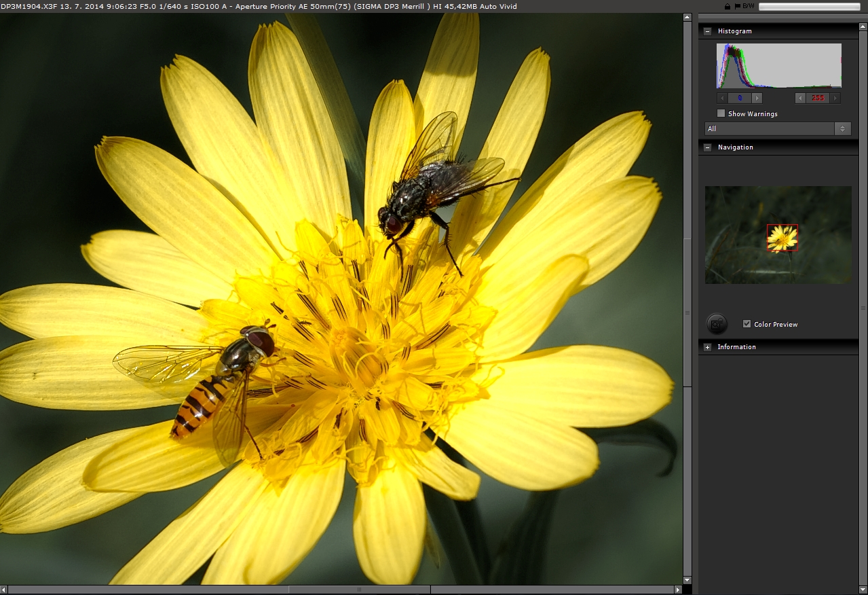The height and width of the screenshot is (595, 868).
Task: Increase the highlight warning value of 255
Action: click(x=835, y=98)
